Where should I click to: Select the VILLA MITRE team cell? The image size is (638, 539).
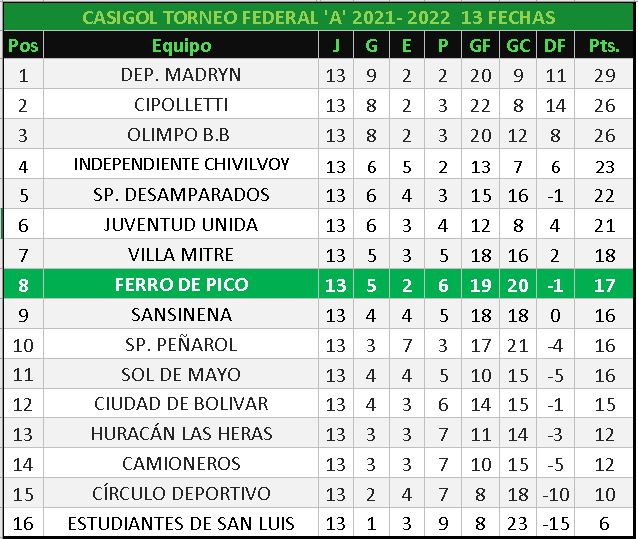[x=181, y=255]
